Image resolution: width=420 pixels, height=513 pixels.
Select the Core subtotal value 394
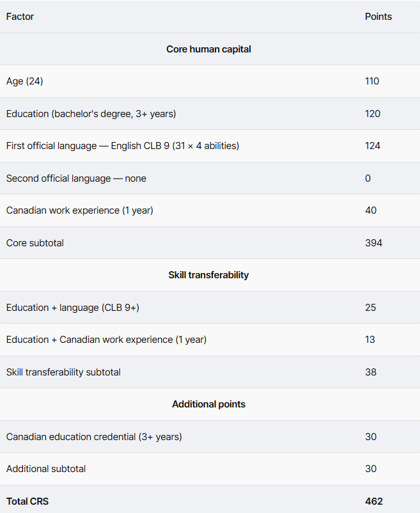(373, 243)
